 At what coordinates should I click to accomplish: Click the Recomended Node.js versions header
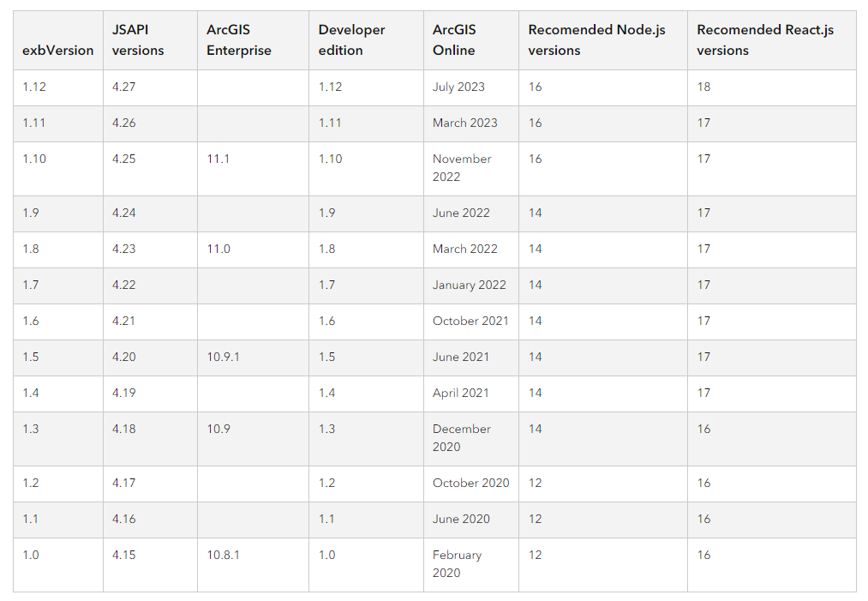[x=596, y=40]
